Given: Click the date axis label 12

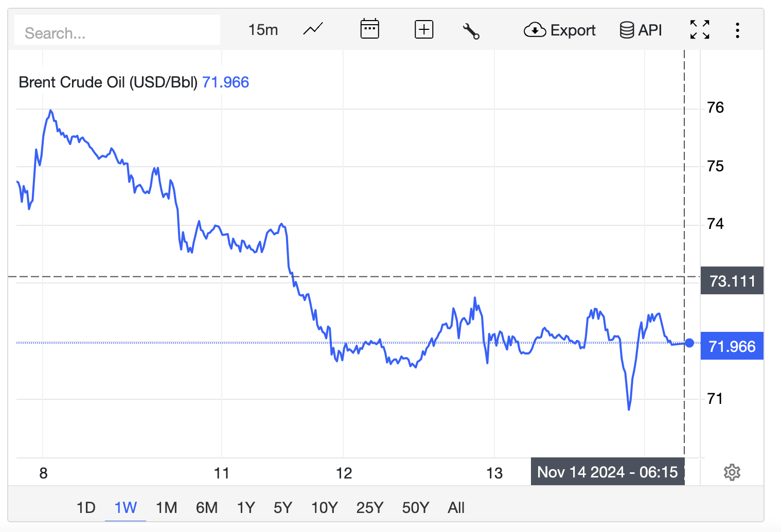Looking at the screenshot, I should 344,473.
